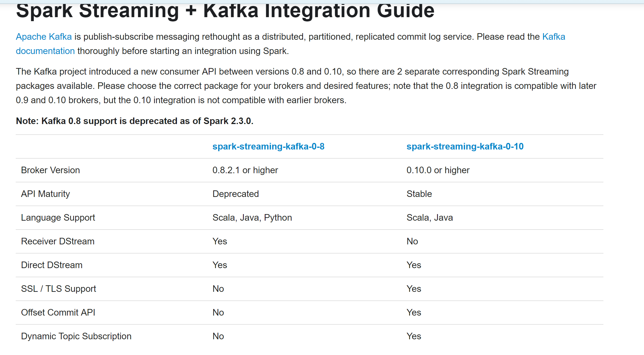This screenshot has height=355, width=644.
Task: Click the '0.10.0 or higher' cell
Action: pos(438,170)
